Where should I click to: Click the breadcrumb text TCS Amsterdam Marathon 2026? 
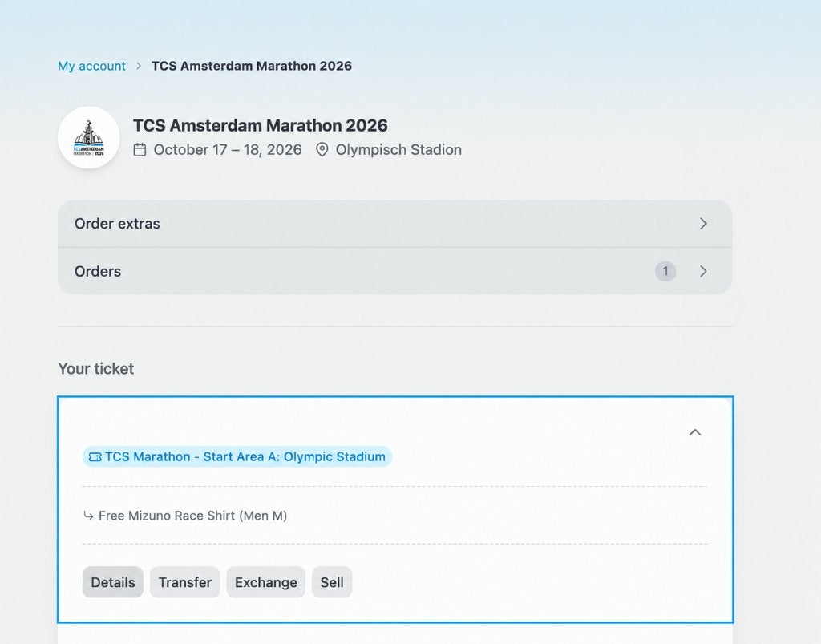pos(252,66)
